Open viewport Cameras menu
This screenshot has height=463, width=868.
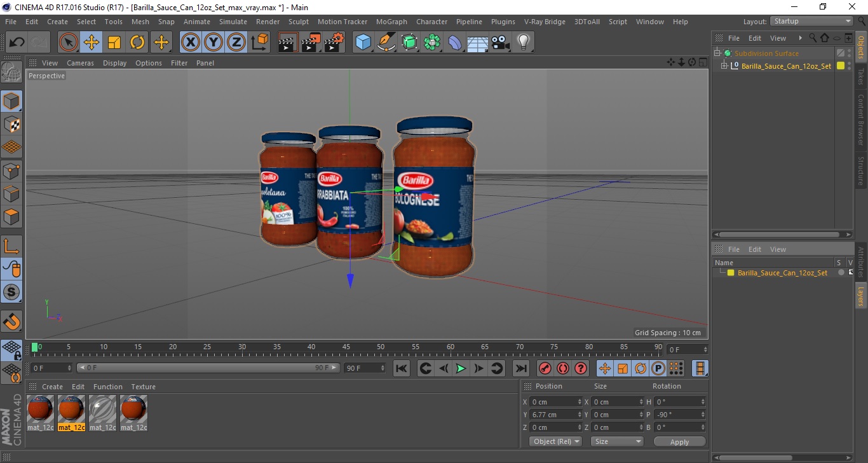80,63
